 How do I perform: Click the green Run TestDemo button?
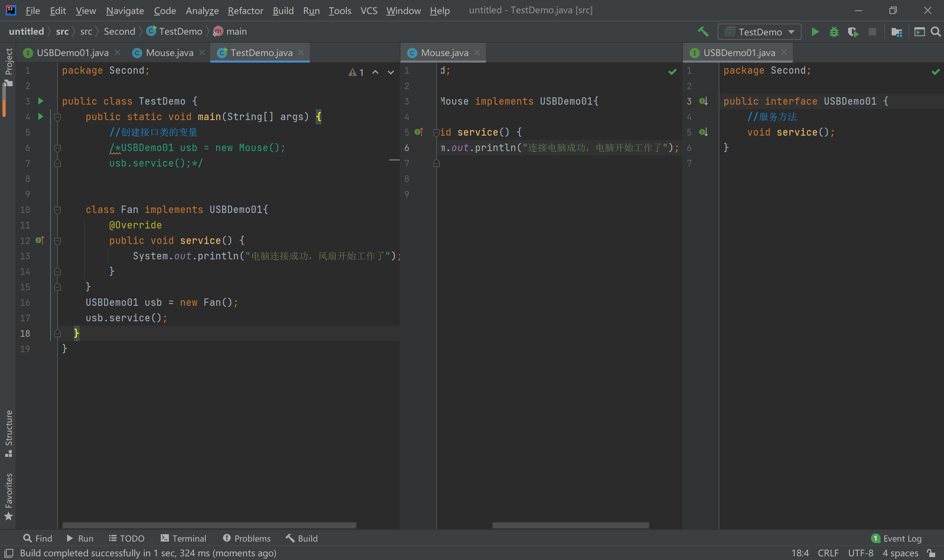click(815, 32)
